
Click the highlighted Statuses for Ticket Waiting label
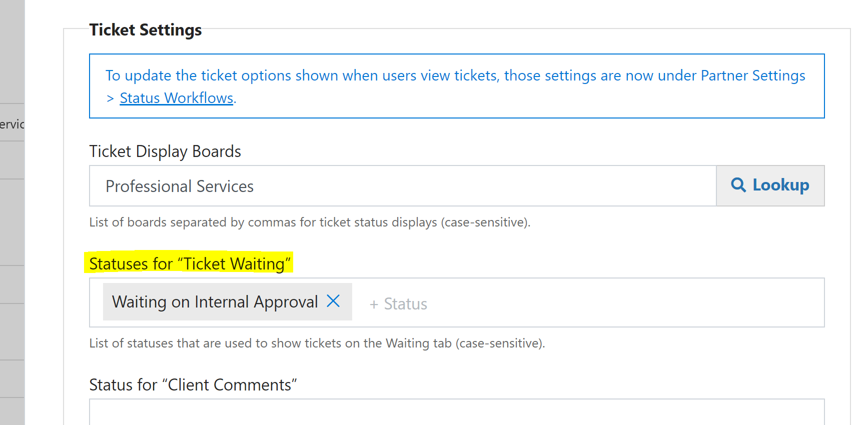(190, 263)
